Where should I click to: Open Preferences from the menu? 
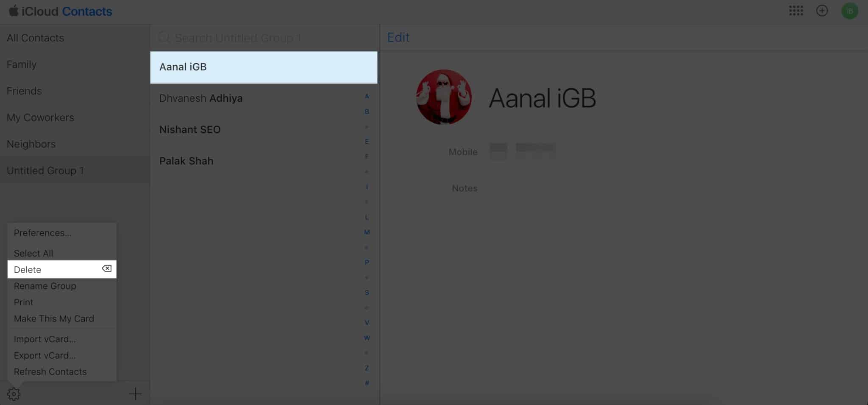[42, 233]
